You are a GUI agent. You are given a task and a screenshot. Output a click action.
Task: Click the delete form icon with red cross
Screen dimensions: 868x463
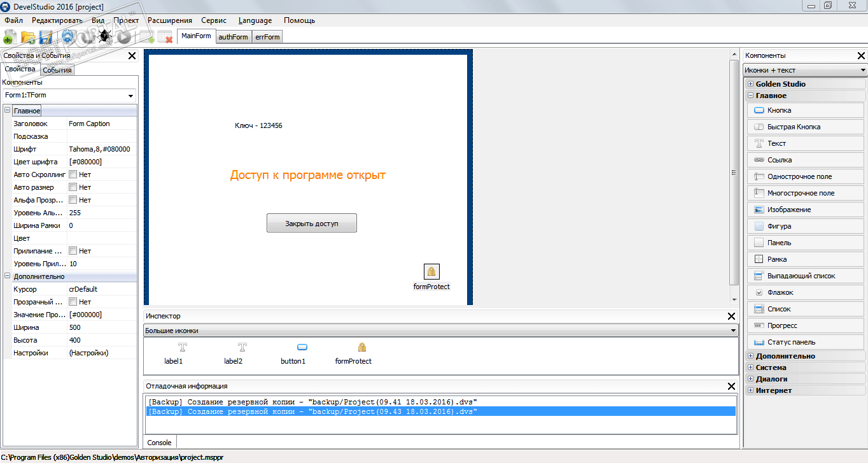[x=165, y=37]
